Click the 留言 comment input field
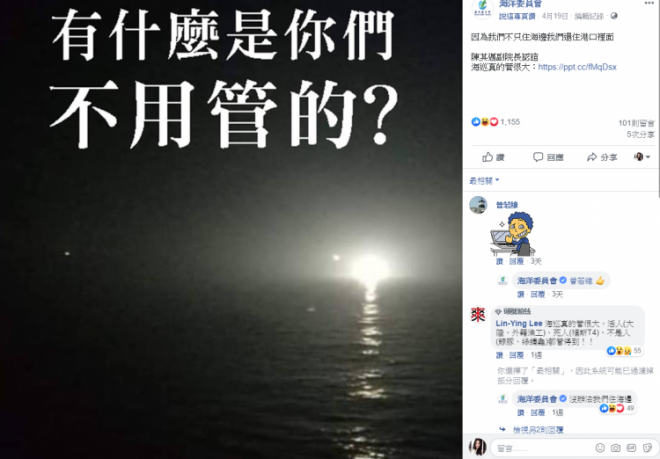This screenshot has width=660, height=459. pyautogui.click(x=543, y=448)
